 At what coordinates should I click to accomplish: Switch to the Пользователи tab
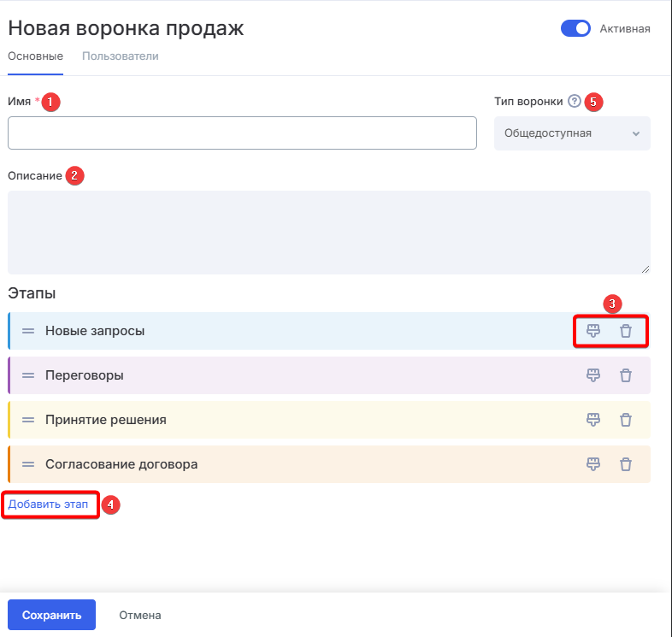(121, 56)
